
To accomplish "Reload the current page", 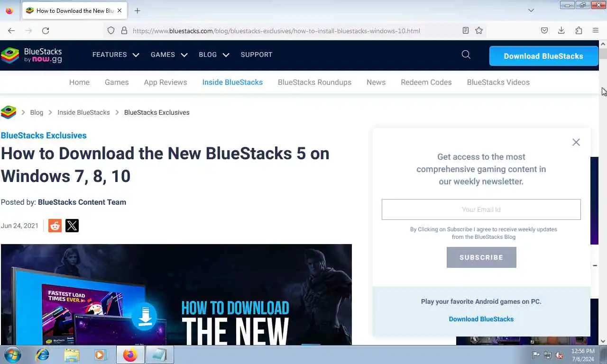I will point(46,30).
